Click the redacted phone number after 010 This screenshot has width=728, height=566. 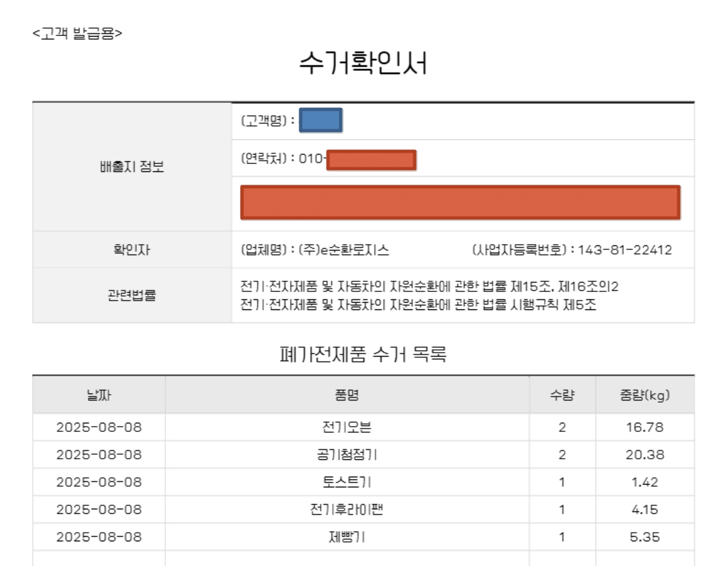tap(371, 160)
